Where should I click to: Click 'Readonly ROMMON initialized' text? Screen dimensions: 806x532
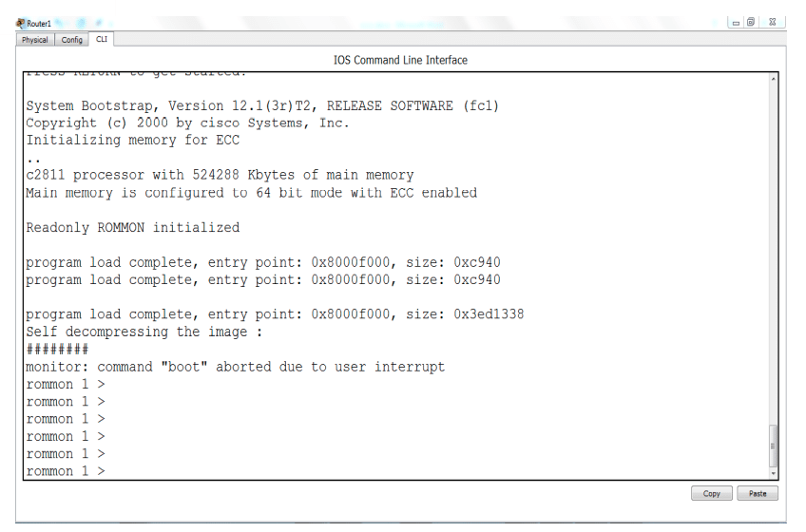[x=133, y=228]
